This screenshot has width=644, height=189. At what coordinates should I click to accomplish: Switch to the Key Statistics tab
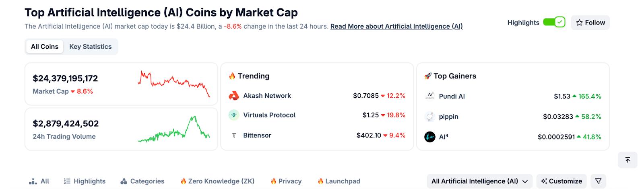coord(91,47)
